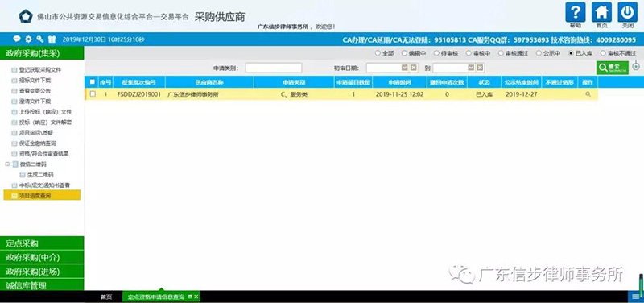Open 查看变更公告 menu item
Screen dimensions: 644x303
[x=35, y=91]
